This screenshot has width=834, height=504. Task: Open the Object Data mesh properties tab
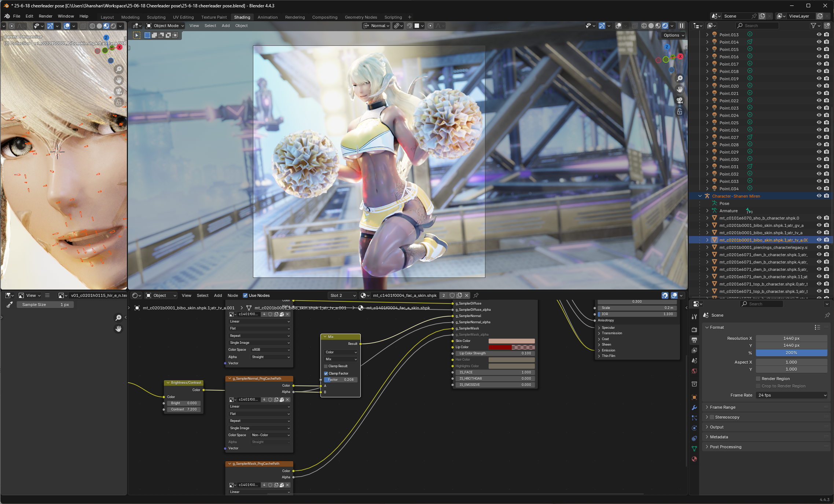(x=694, y=449)
